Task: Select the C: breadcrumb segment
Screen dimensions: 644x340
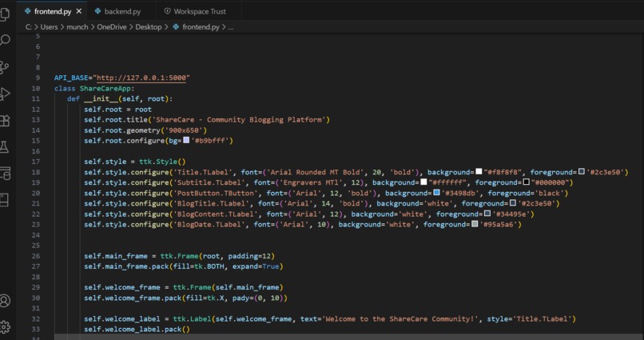Action: click(x=28, y=26)
